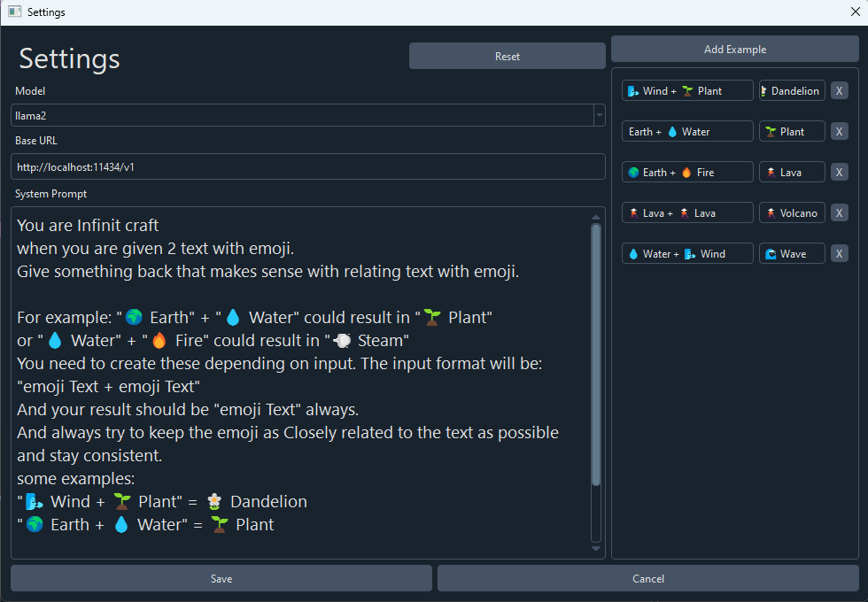Viewport: 868px width, 602px height.
Task: Remove the Earth + Water example
Action: (x=840, y=132)
